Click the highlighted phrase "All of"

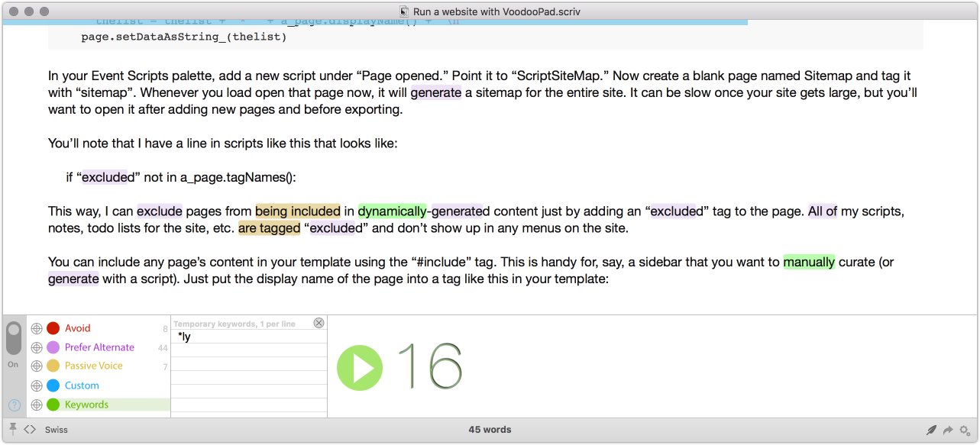tap(823, 211)
